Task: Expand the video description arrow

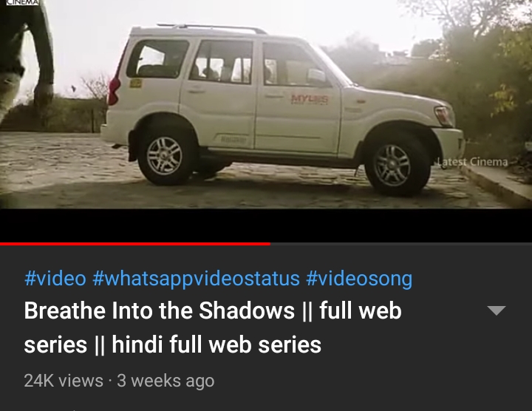Action: point(496,310)
